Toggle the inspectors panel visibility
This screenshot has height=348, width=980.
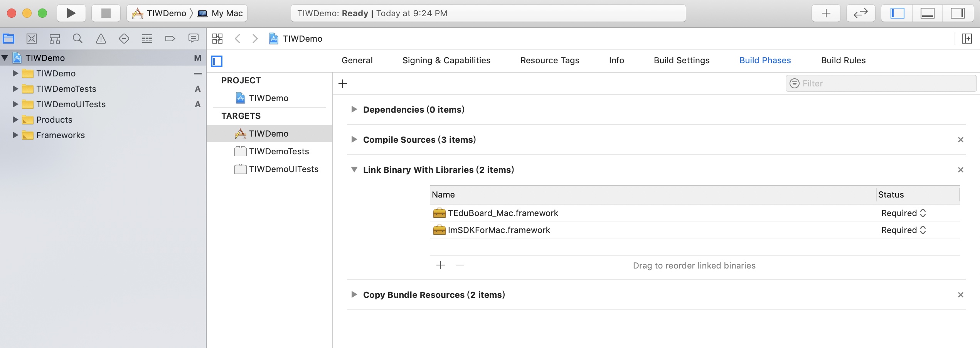[957, 13]
